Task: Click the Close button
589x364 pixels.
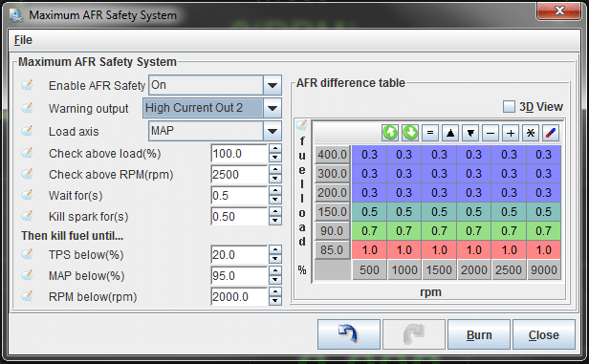Action: click(x=543, y=334)
